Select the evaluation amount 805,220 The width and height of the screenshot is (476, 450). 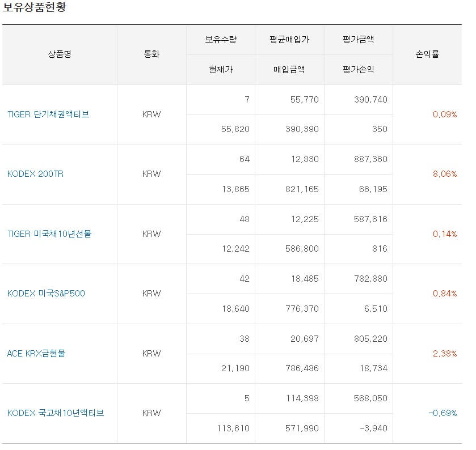370,338
